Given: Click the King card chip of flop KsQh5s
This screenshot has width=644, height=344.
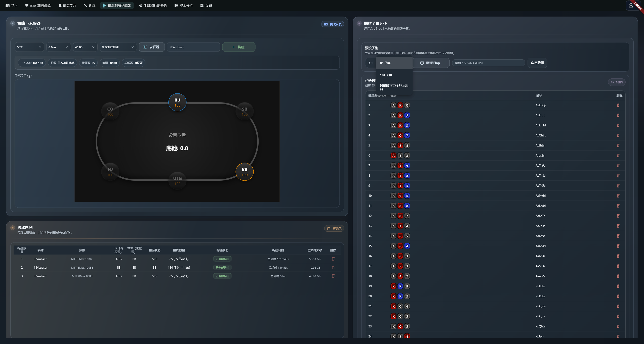Looking at the screenshot, I should point(393,326).
